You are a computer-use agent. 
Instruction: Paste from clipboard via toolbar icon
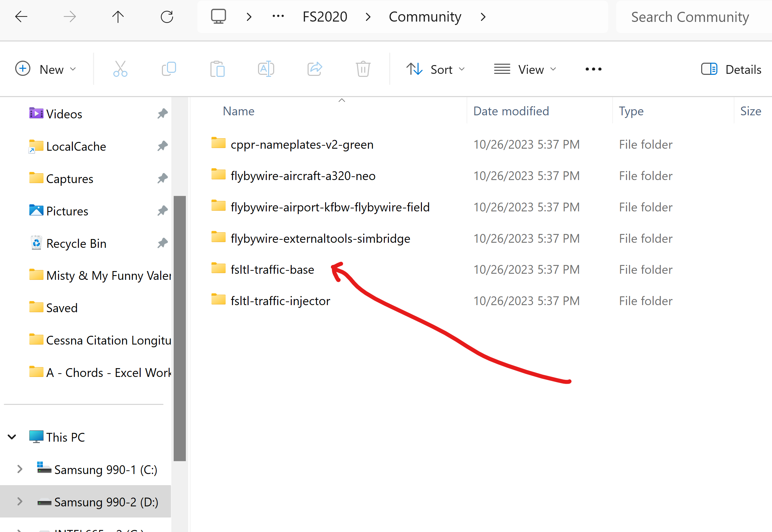(218, 69)
